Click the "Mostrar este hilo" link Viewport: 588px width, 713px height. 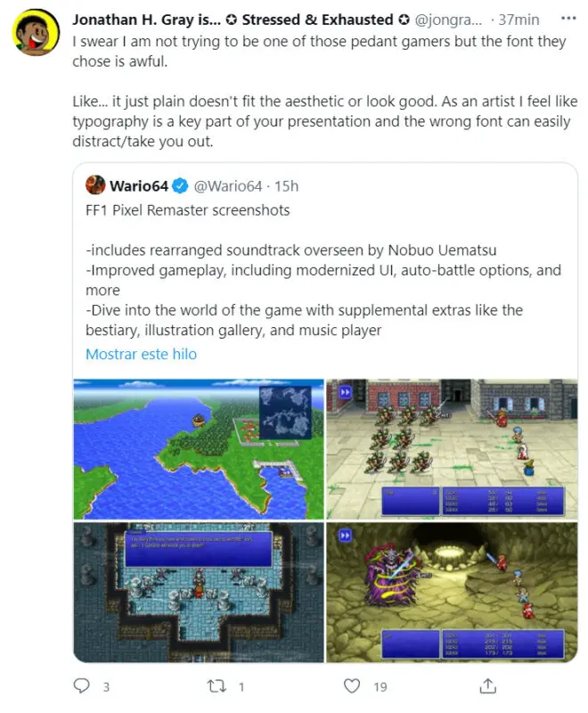[142, 354]
